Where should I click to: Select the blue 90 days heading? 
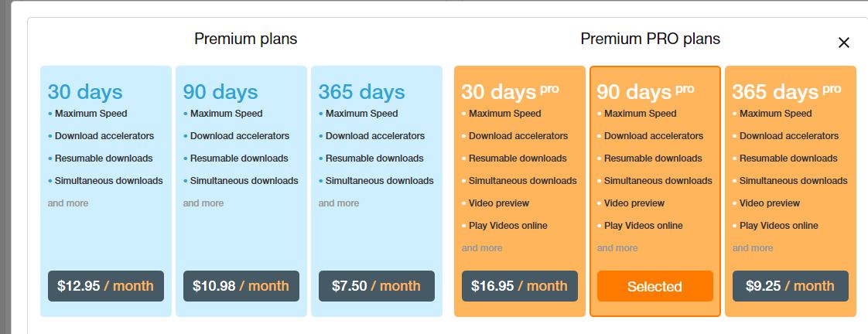point(220,92)
